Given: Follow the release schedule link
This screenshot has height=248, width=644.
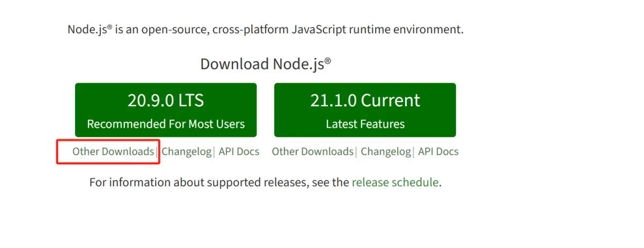Looking at the screenshot, I should [395, 182].
